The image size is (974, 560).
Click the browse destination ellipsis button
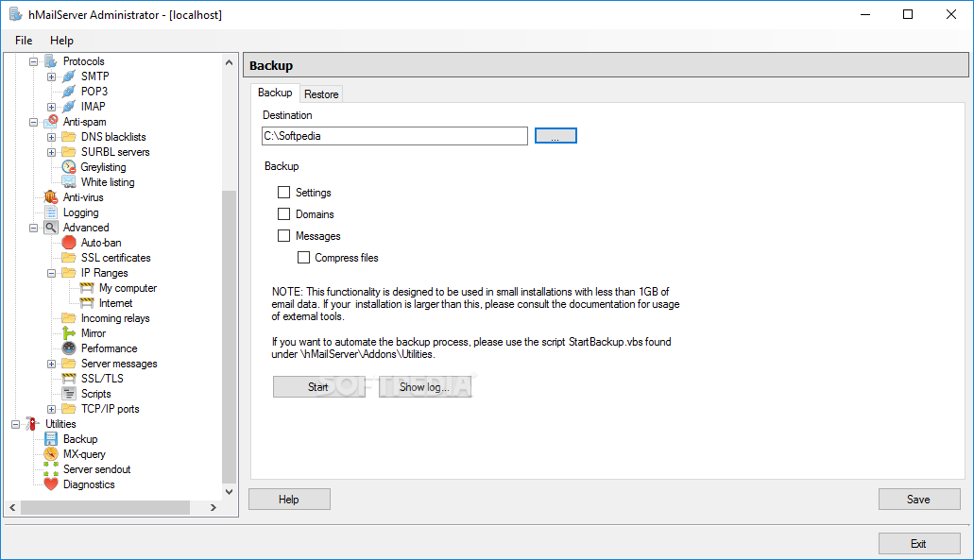pos(555,136)
